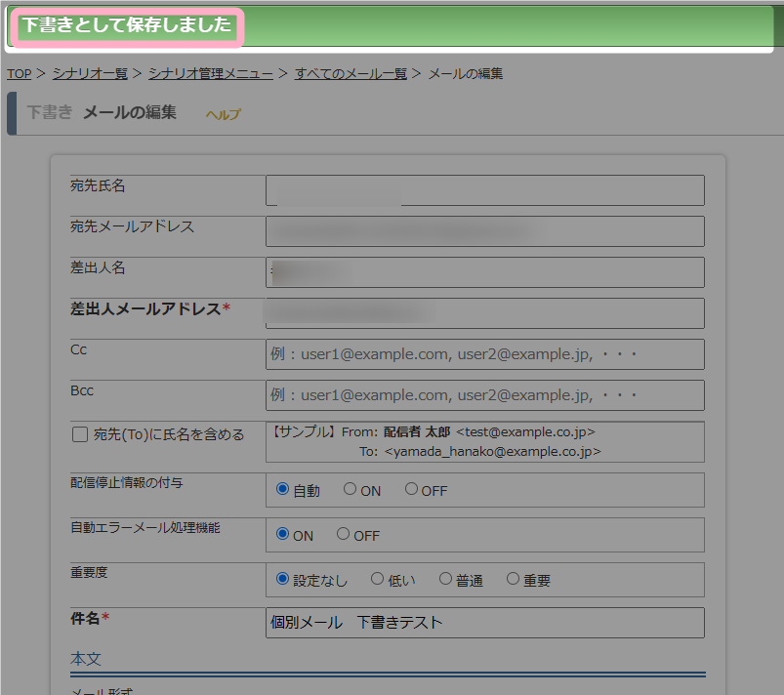Screen dimensions: 784x695
Task: Click the メールの編集 page title
Action: [130, 112]
